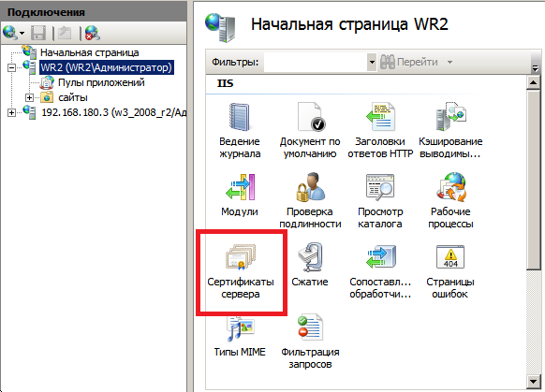Open Фильтрация запросов feature
Image resolution: width=545 pixels, height=392 pixels.
310,341
